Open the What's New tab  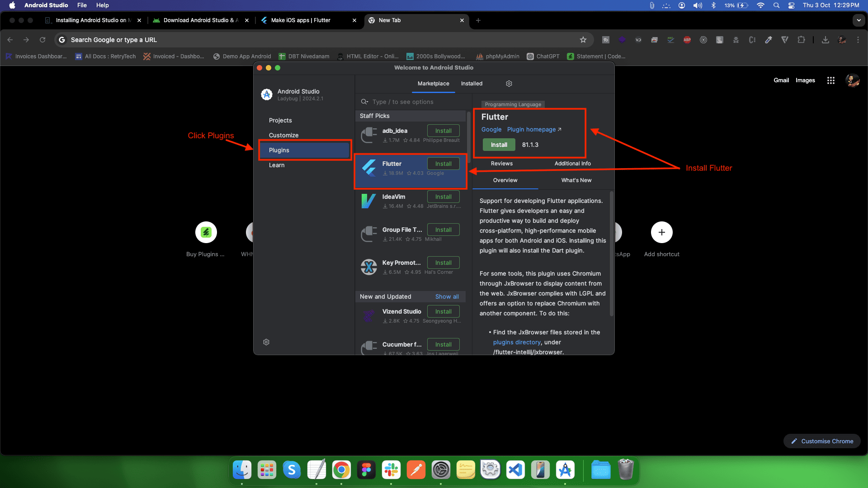pyautogui.click(x=576, y=180)
